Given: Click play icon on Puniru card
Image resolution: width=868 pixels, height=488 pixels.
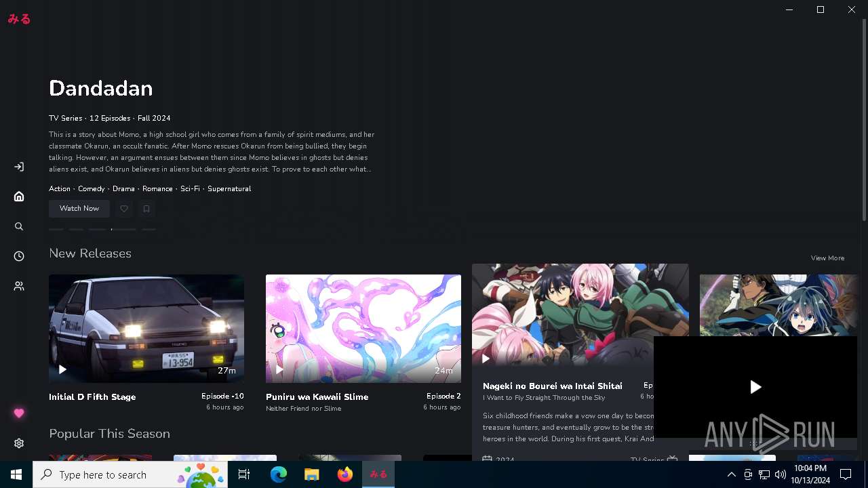Looking at the screenshot, I should coord(279,369).
